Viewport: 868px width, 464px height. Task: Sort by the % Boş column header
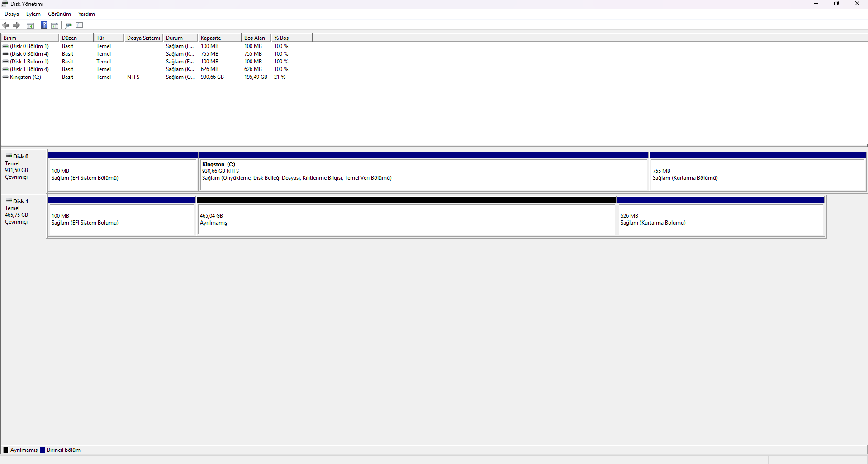[x=292, y=38]
